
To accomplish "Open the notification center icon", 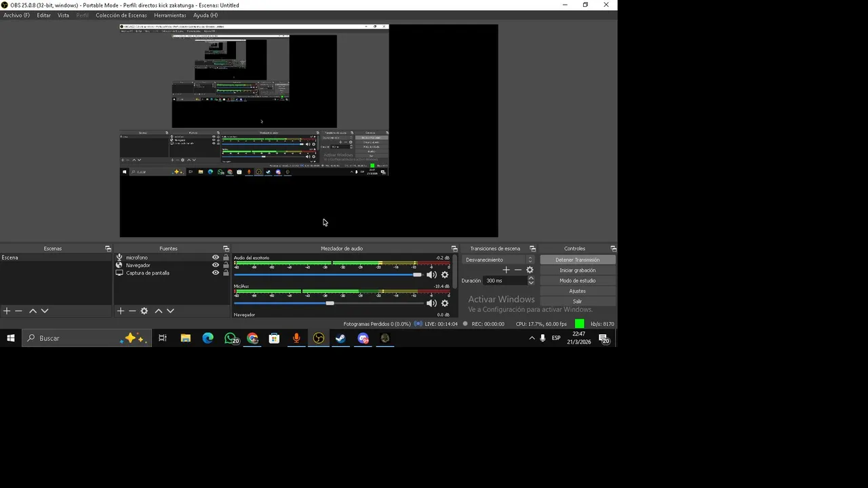I will (x=604, y=338).
